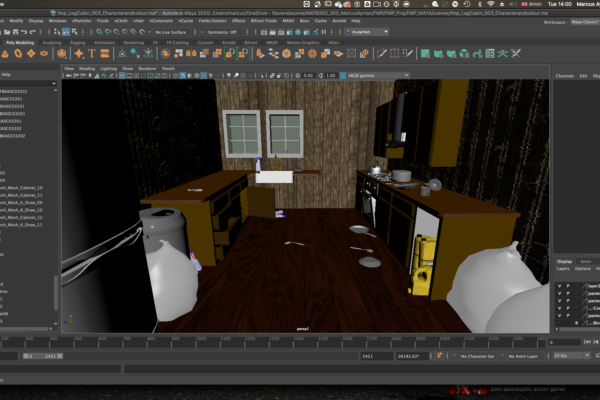Open the No Anim Layer dropdown
The height and width of the screenshot is (400, 600).
tap(523, 356)
